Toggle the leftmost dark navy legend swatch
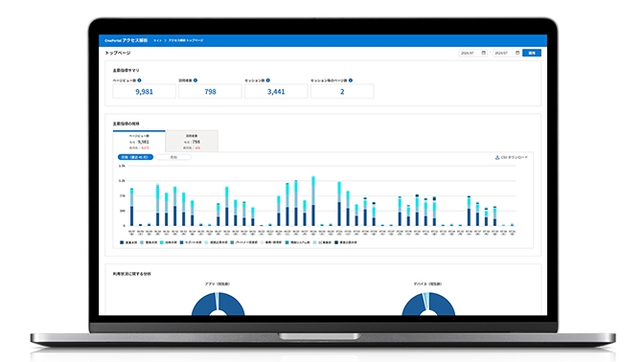Screen dimensions: 644x362 pos(122,242)
